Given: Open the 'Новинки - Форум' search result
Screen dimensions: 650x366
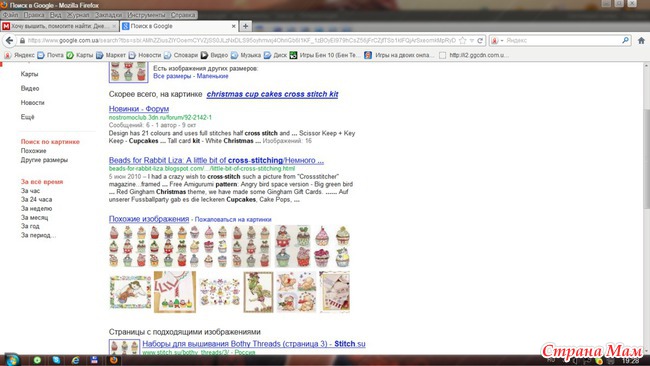Looking at the screenshot, I should [x=139, y=109].
